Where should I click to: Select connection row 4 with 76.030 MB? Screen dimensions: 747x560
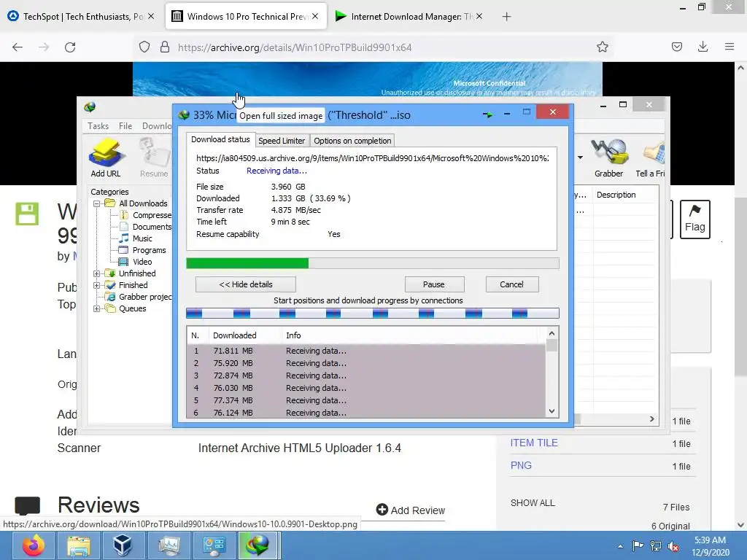[x=366, y=388]
